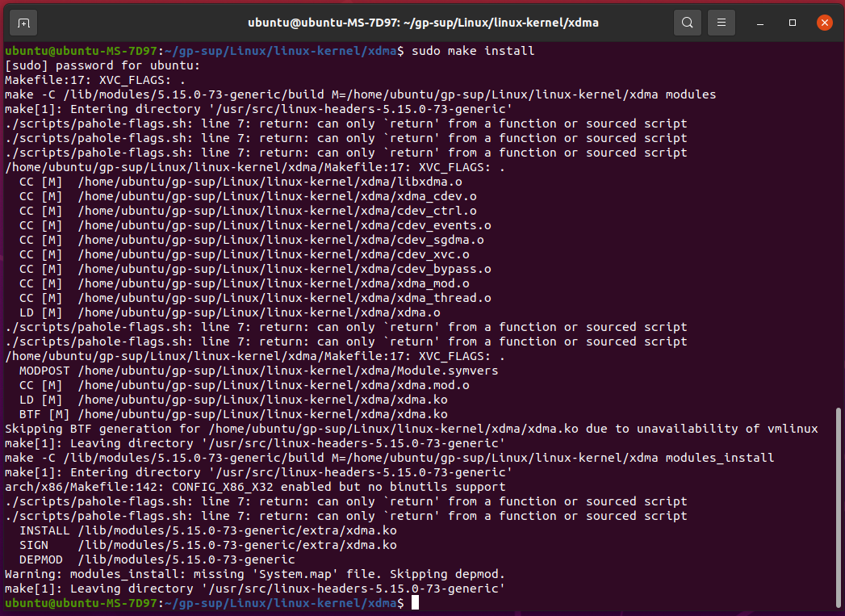Select the libxdma.o compile line
Image resolution: width=845 pixels, height=616 pixels.
pyautogui.click(x=241, y=182)
